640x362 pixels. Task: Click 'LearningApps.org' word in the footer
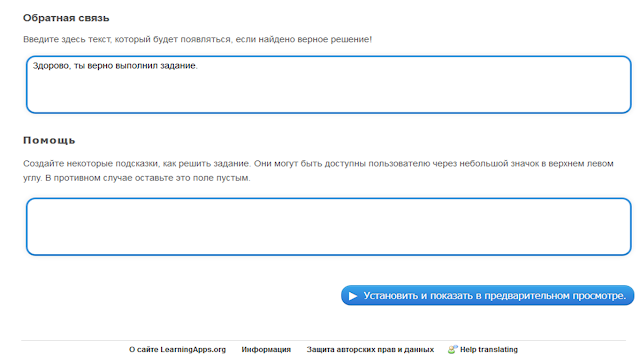click(193, 349)
